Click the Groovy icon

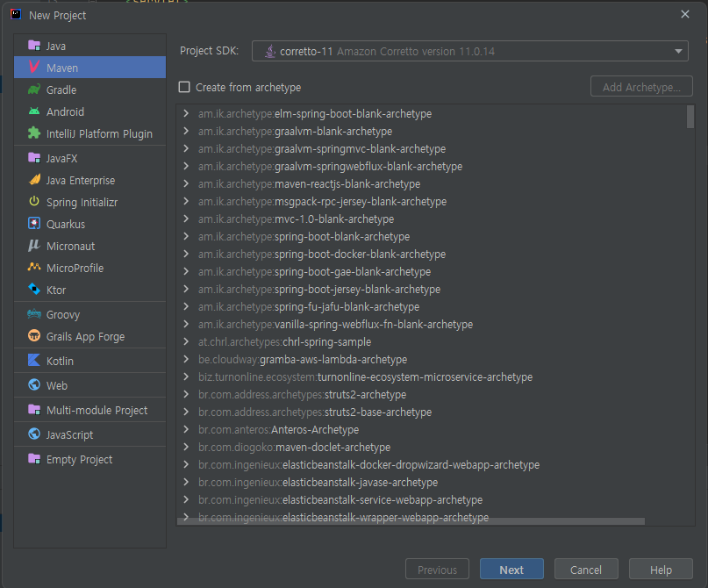click(34, 313)
